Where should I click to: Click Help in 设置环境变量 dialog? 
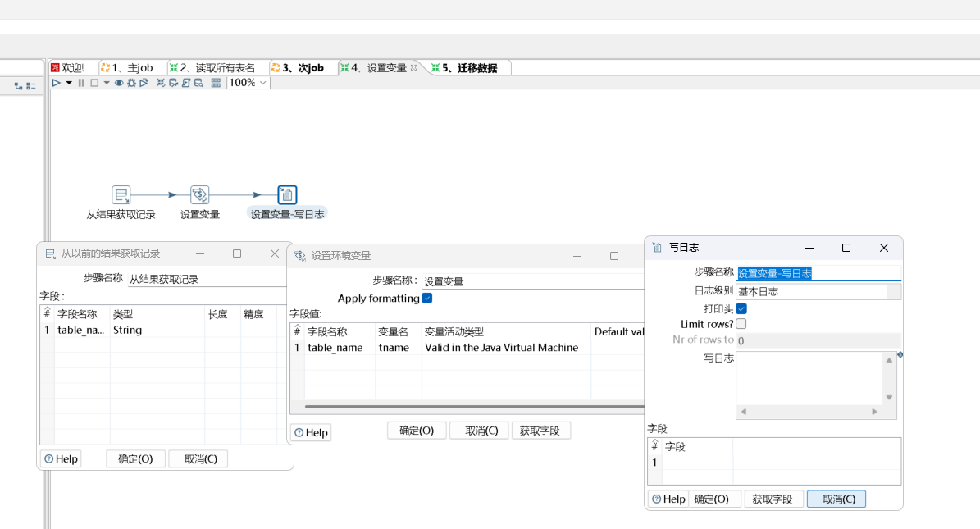click(x=311, y=432)
